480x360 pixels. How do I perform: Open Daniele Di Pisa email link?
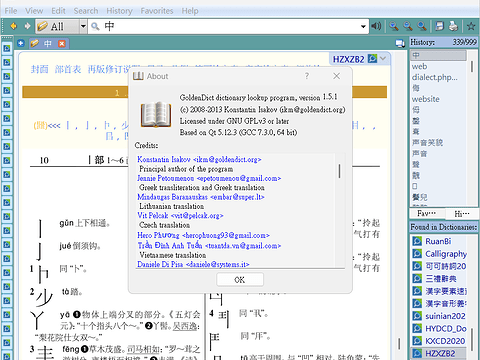(193, 264)
